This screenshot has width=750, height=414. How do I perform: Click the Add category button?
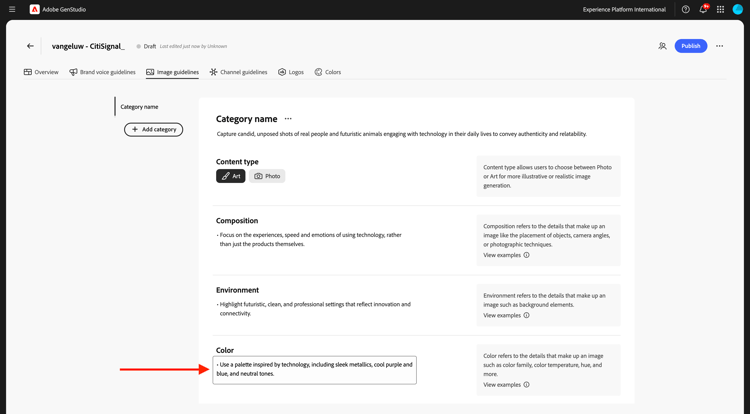[x=154, y=129]
